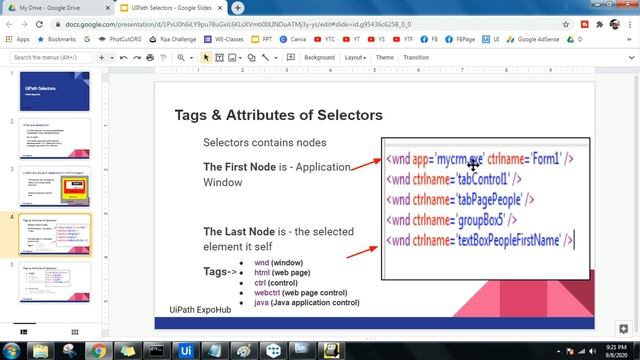
Task: Click the Insert image icon
Action: (232, 58)
